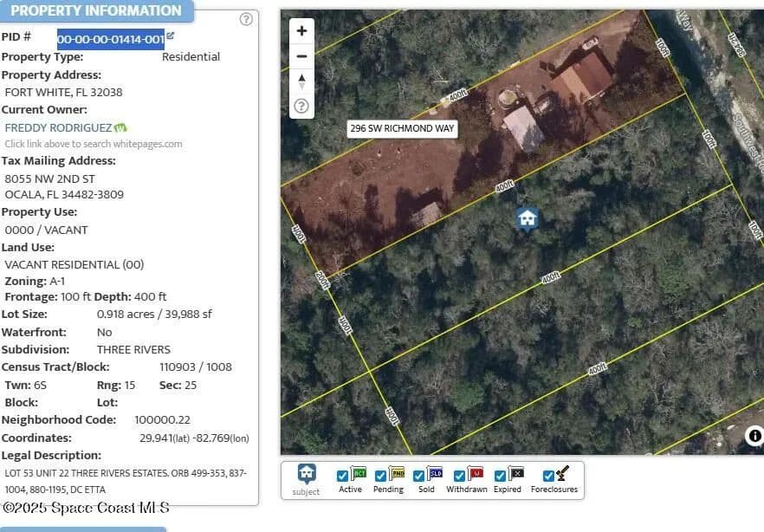764x532 pixels.
Task: Zoom out on the parcel map
Action: (301, 56)
